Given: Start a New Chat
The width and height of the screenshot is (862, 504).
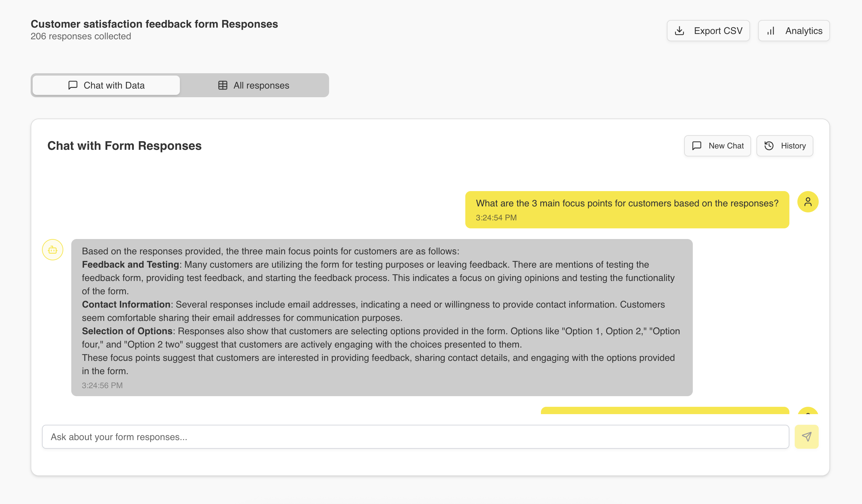Looking at the screenshot, I should 717,146.
